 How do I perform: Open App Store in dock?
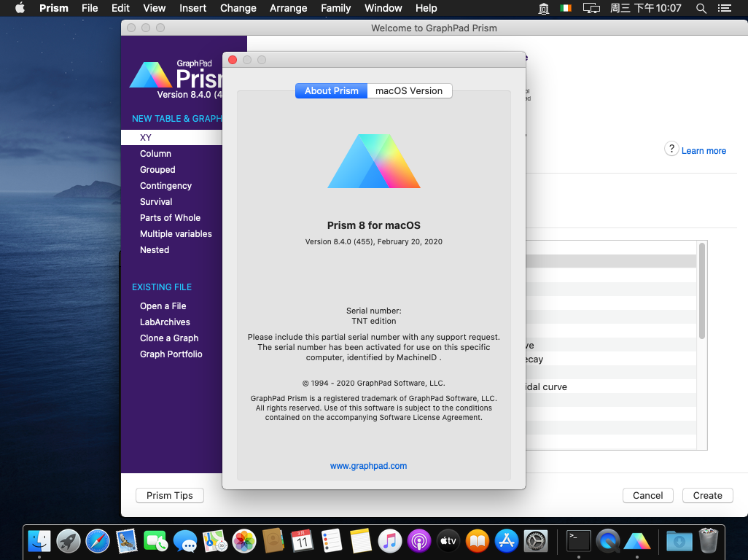507,541
